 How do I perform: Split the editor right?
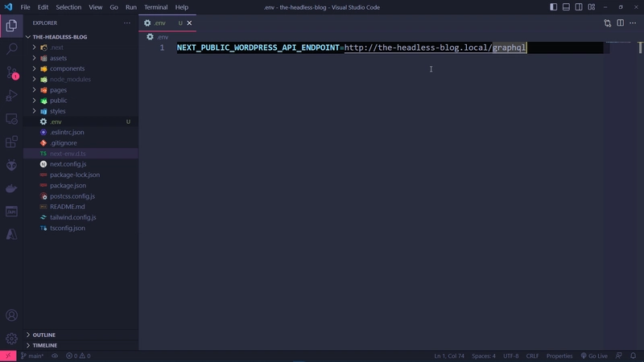tap(620, 23)
